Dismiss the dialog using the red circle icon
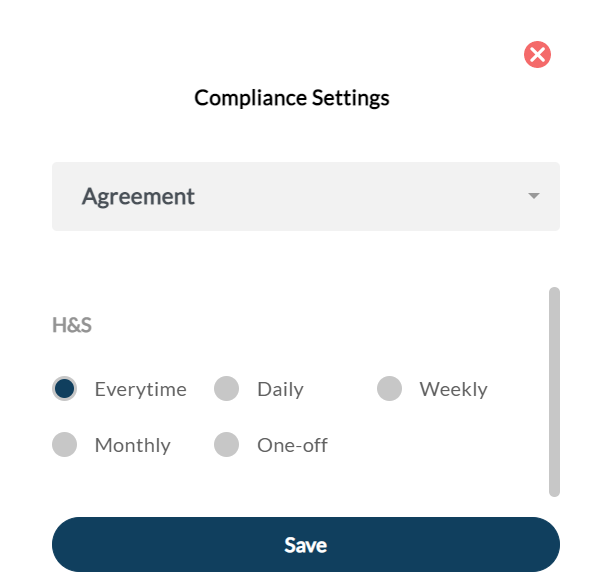Image resolution: width=606 pixels, height=585 pixels. (x=537, y=54)
